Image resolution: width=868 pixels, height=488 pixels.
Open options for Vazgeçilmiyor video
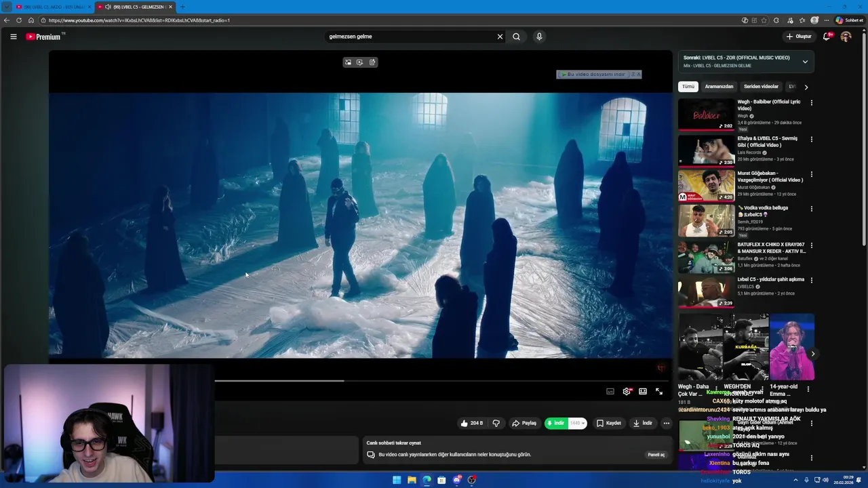(x=811, y=174)
